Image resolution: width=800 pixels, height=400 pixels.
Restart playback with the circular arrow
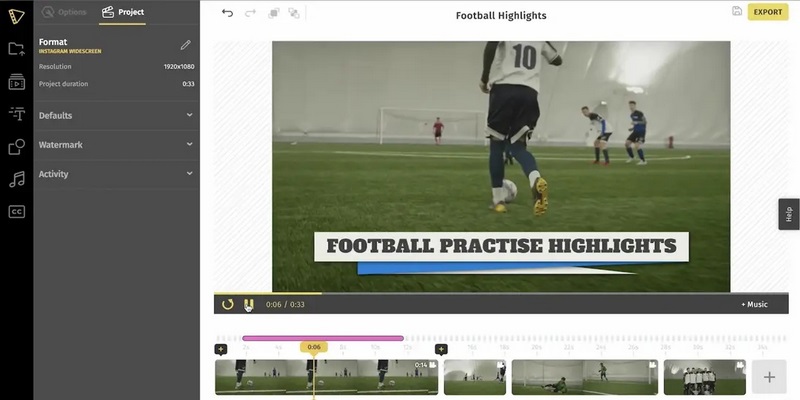228,304
